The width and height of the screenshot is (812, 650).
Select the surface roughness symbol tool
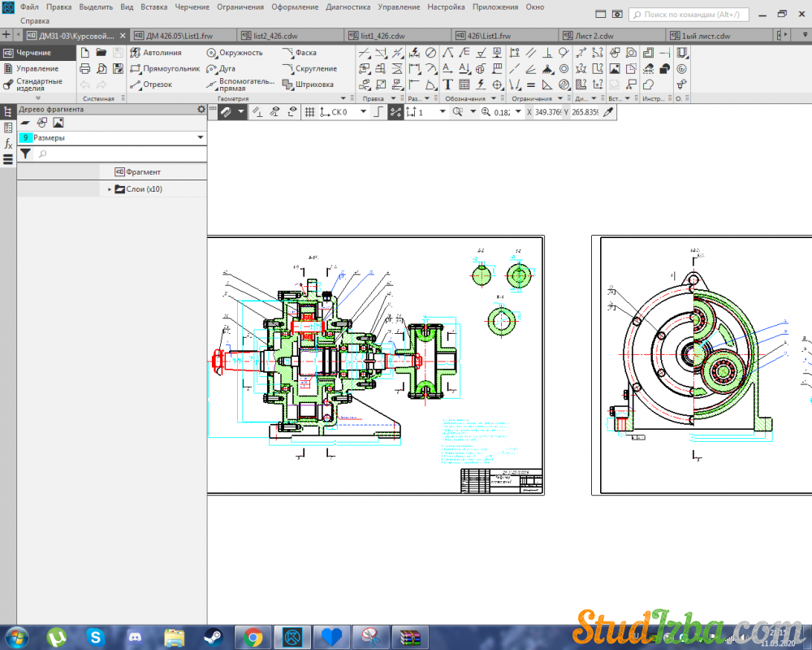click(x=481, y=52)
